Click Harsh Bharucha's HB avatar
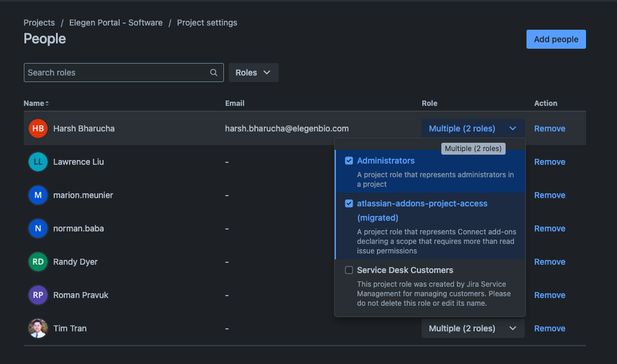 [x=38, y=128]
